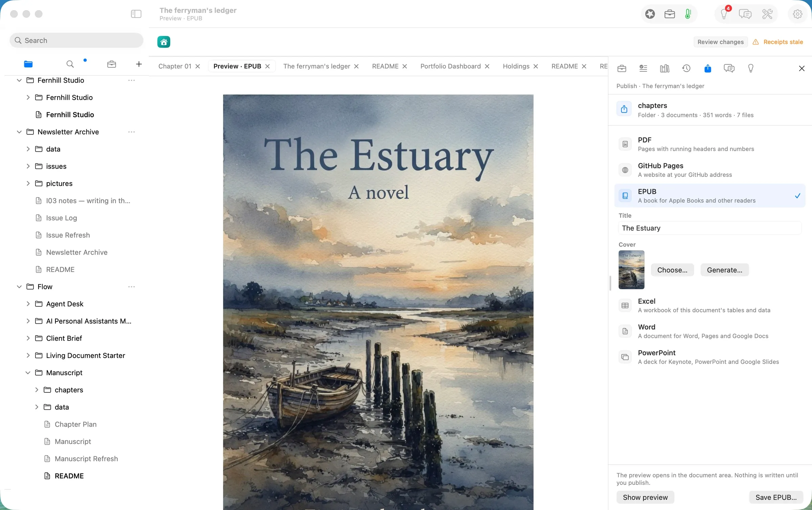Switch to the Chapter 01 tab
Image resolution: width=812 pixels, height=510 pixels.
(175, 66)
